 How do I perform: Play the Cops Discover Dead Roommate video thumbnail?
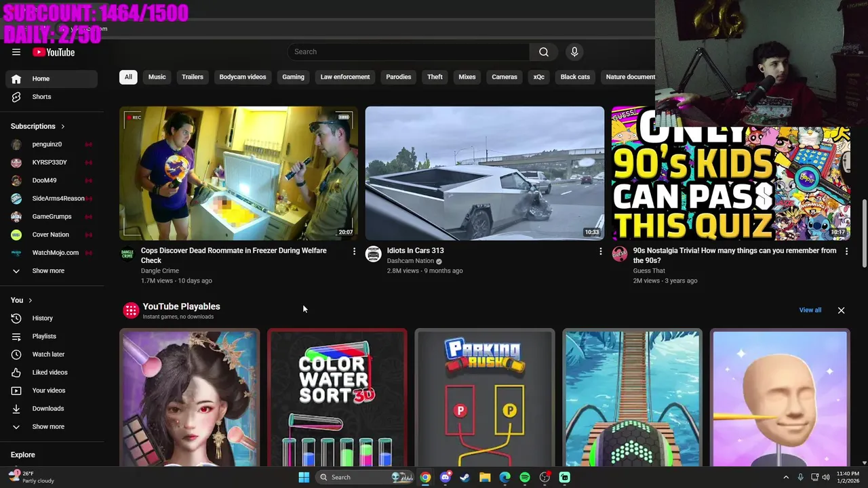[x=239, y=173]
